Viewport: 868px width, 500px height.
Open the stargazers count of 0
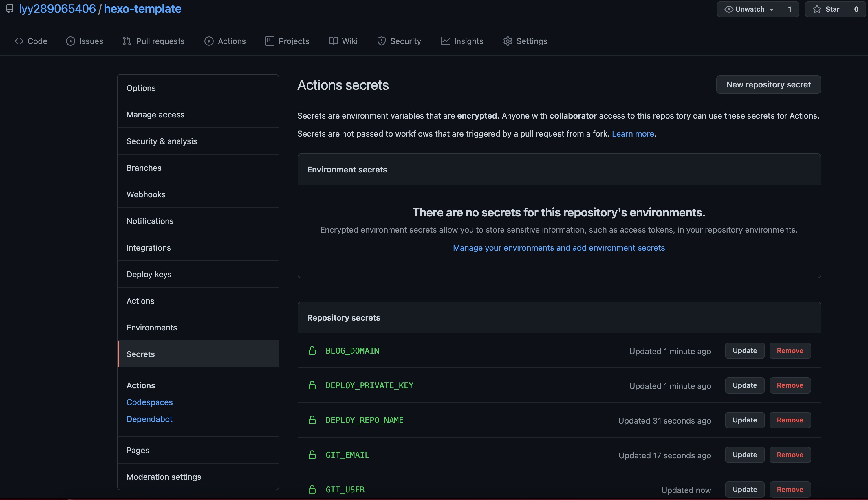[856, 9]
